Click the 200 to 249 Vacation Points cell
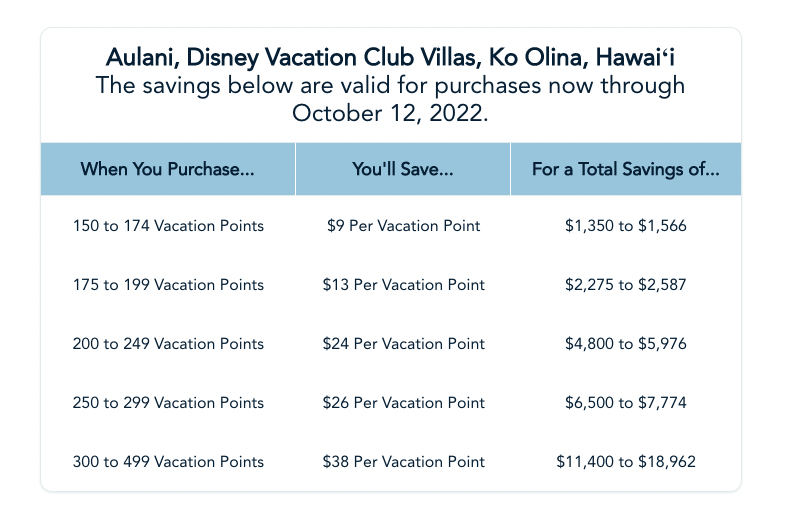The height and width of the screenshot is (510, 803). coord(168,344)
